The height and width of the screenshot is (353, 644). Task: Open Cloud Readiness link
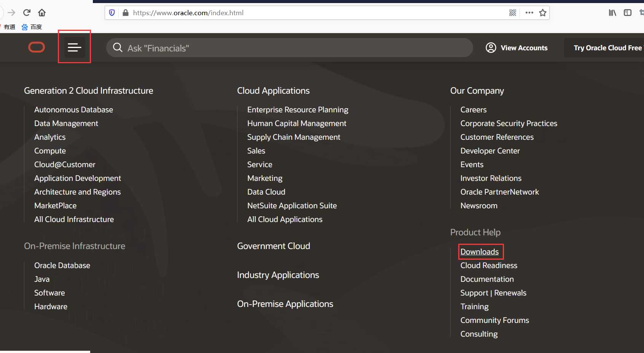point(489,265)
